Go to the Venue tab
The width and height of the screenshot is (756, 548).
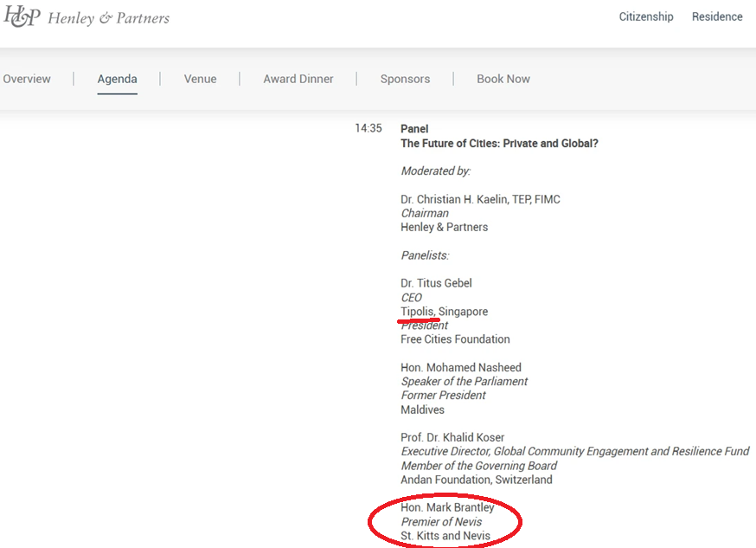click(200, 79)
